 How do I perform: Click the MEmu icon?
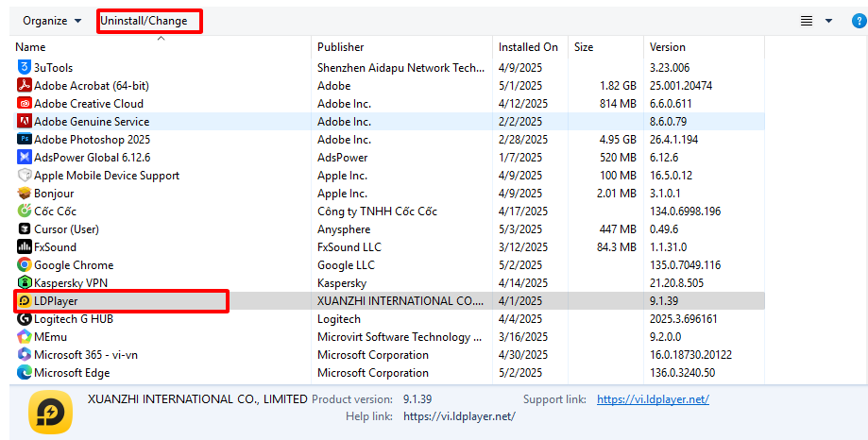[x=24, y=336]
